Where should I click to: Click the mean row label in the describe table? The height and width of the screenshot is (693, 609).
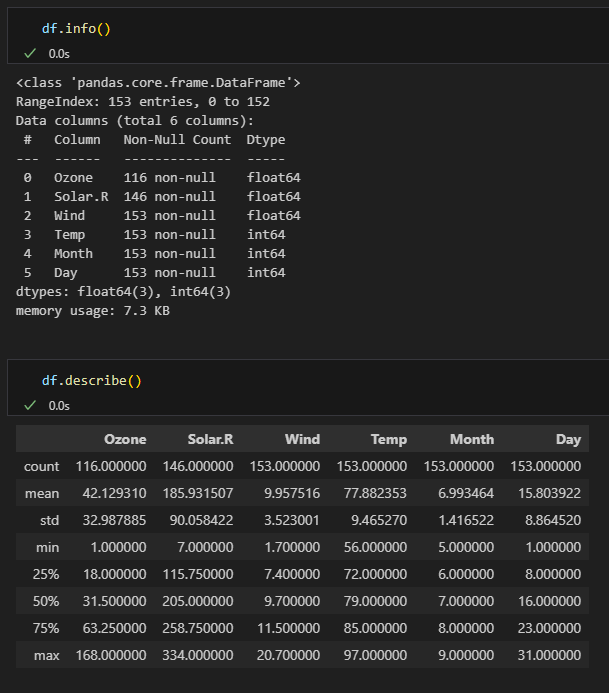coord(42,493)
